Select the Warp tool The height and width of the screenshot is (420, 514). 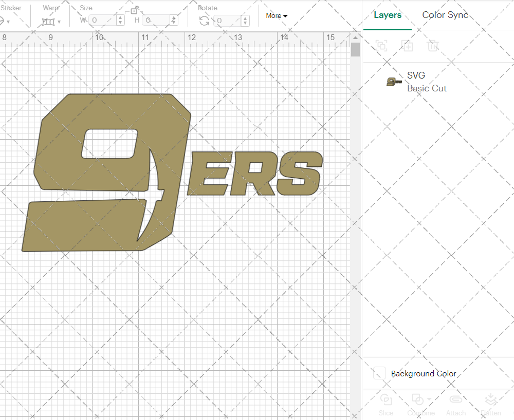point(49,21)
